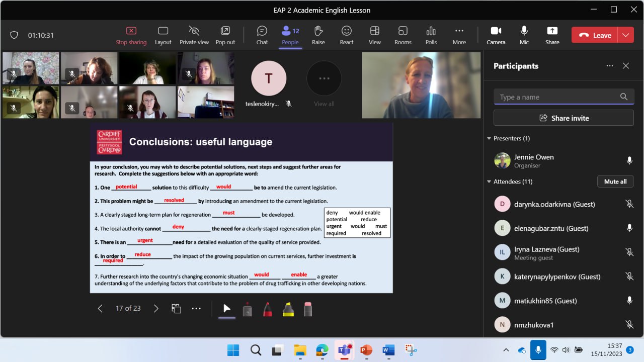The image size is (644, 362).
Task: Open the View options menu
Action: pos(374,35)
